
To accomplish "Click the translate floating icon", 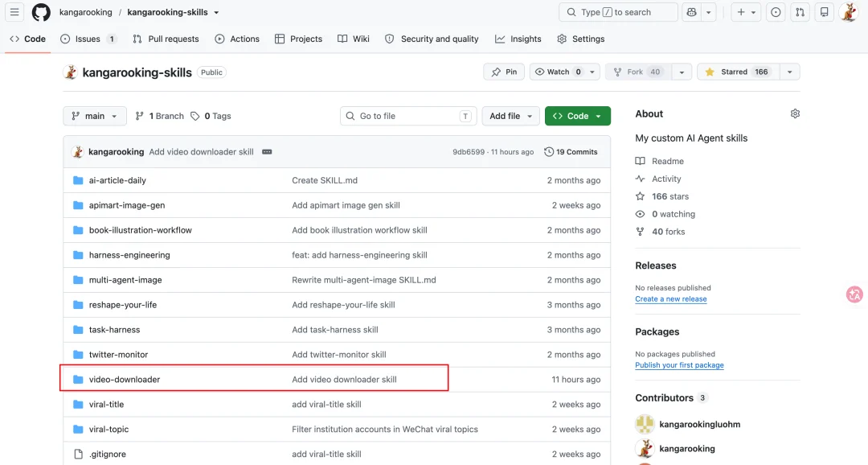I will (x=854, y=294).
